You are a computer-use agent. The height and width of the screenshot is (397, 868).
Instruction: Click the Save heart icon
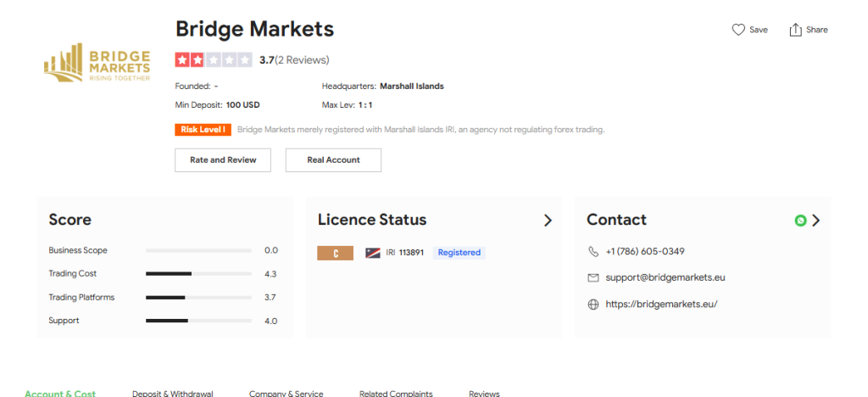(738, 30)
